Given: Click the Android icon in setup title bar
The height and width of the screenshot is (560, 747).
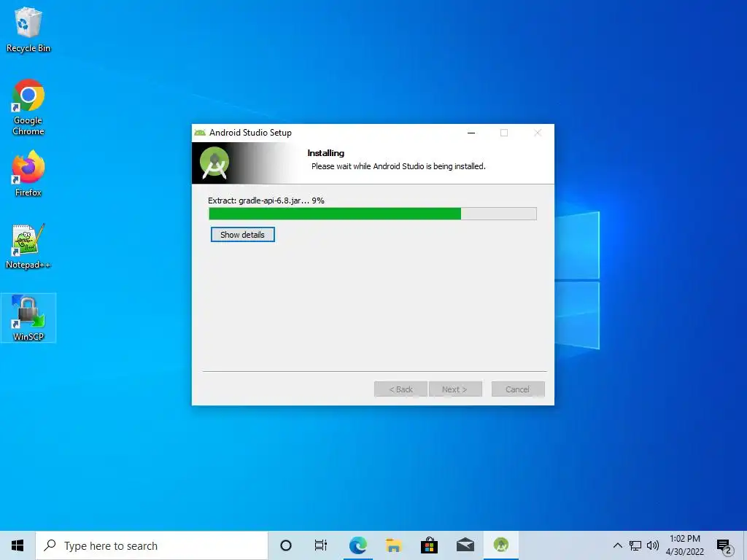Looking at the screenshot, I should click(x=200, y=133).
